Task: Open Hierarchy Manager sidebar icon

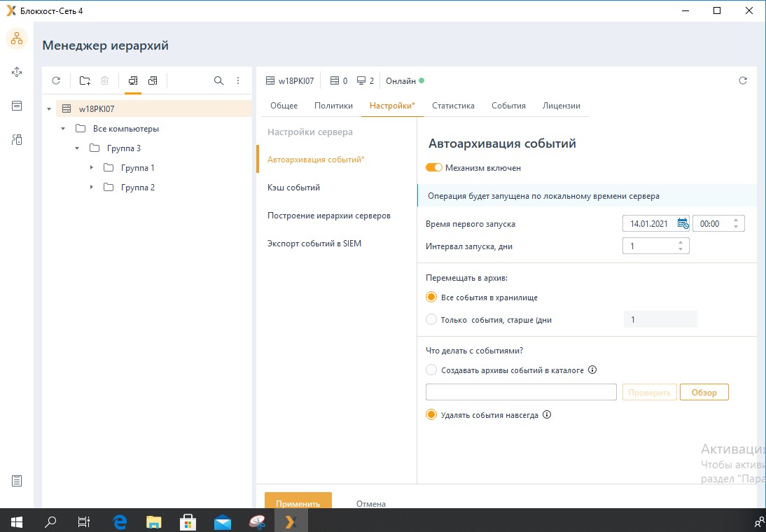Action: pos(17,38)
